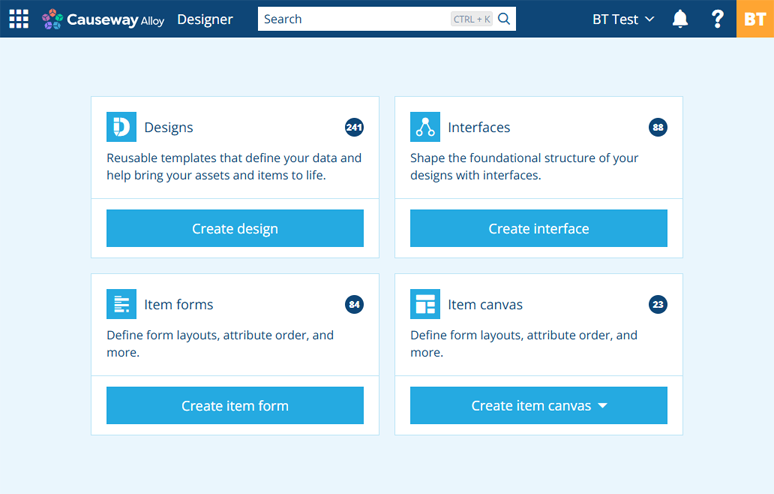Expand the BT Test account dropdown
This screenshot has width=774, height=494.
(623, 19)
